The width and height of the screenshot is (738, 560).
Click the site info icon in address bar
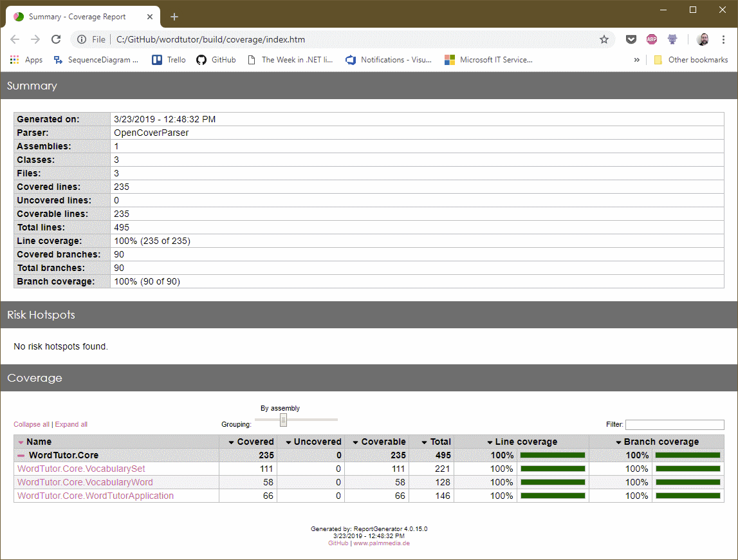coord(82,39)
